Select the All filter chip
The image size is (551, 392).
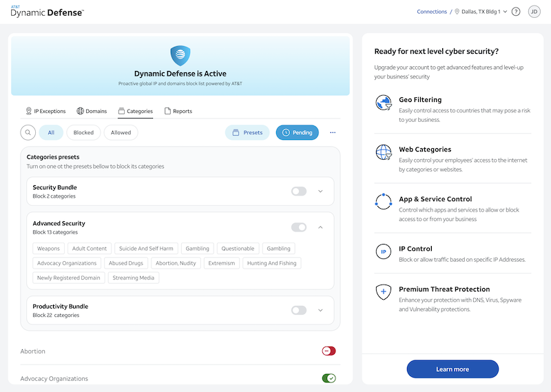[51, 132]
